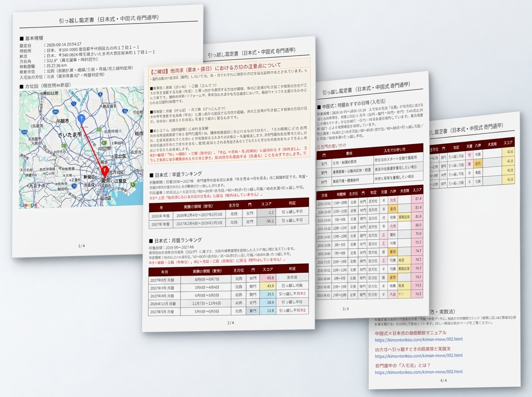532x397 pixels.
Task: Click the 奇門遁甲の「入宅法」とは？ heading
Action: click(x=402, y=366)
